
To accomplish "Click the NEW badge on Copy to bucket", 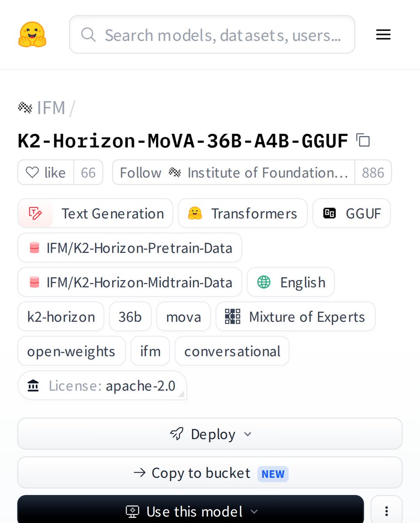I will (273, 473).
